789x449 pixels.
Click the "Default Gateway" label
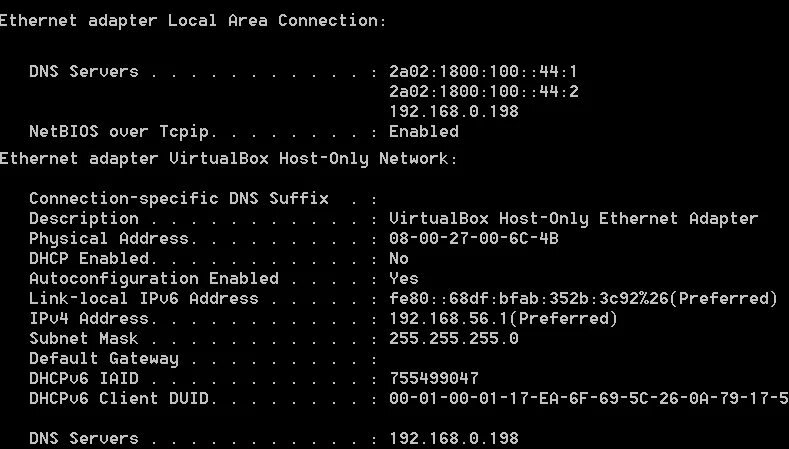pyautogui.click(x=104, y=359)
